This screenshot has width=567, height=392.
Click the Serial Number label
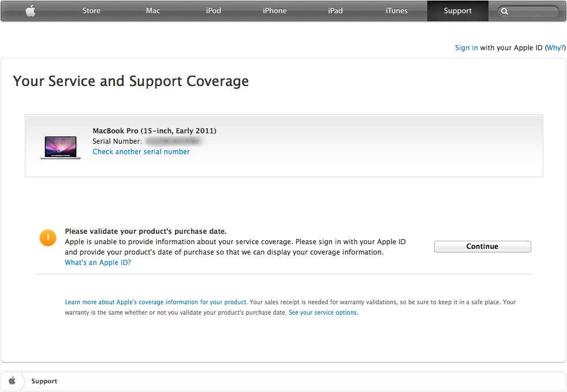point(117,141)
